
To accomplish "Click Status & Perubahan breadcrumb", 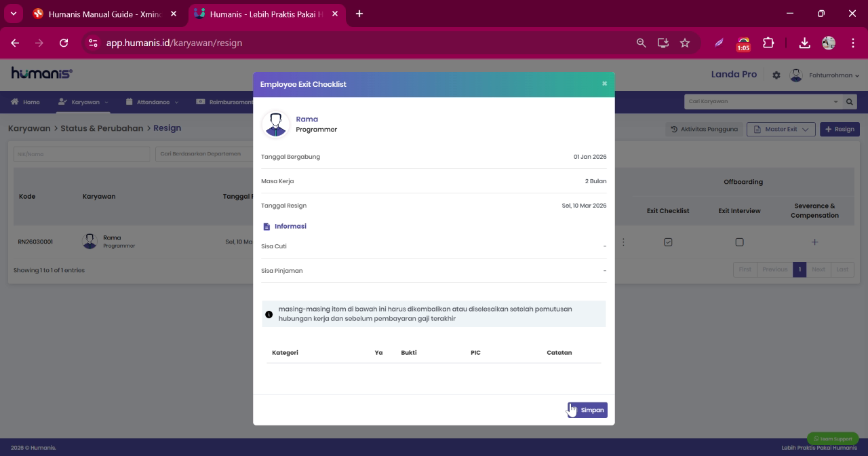I will click(102, 128).
